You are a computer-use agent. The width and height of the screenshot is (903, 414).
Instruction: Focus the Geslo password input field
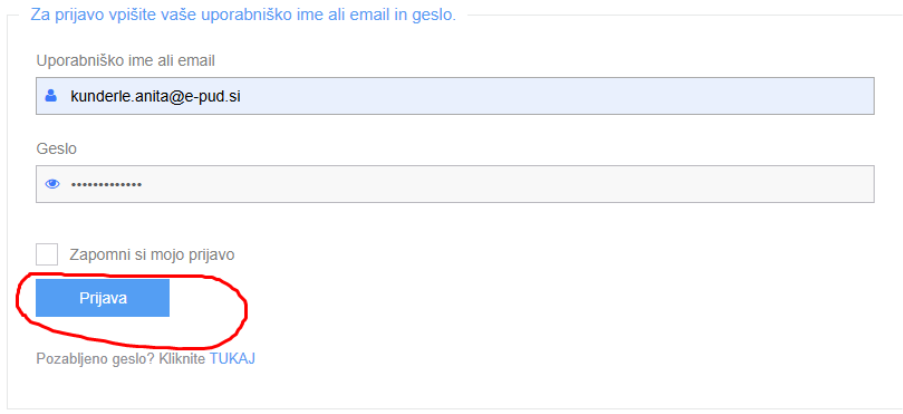click(455, 184)
